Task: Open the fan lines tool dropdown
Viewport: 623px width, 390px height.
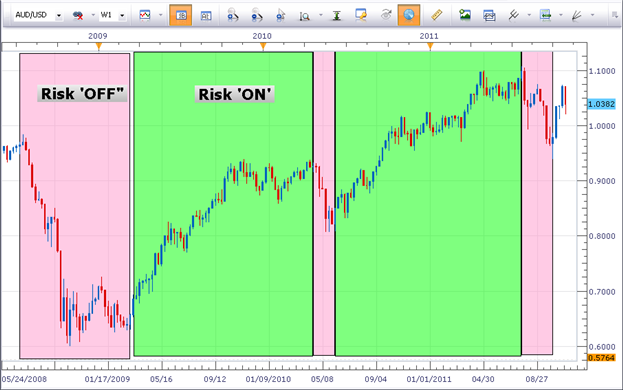Action: pos(592,15)
